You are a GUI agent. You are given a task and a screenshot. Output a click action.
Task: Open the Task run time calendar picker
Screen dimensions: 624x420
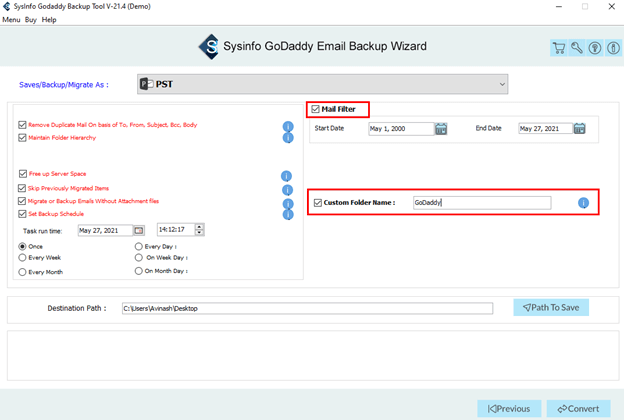139,231
